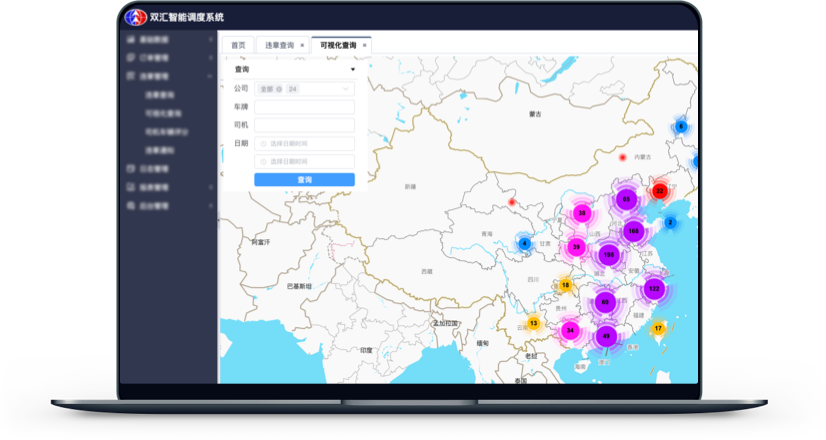Switch to the 首页 tab
826x440 pixels.
(238, 45)
